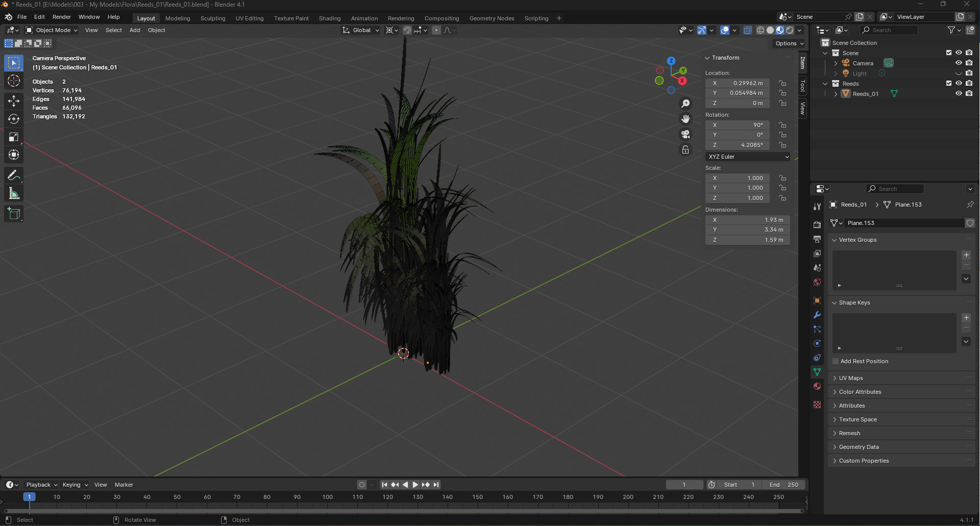Open the XYZ Euler rotation mode dropdown
Image resolution: width=980 pixels, height=526 pixels.
coord(748,157)
